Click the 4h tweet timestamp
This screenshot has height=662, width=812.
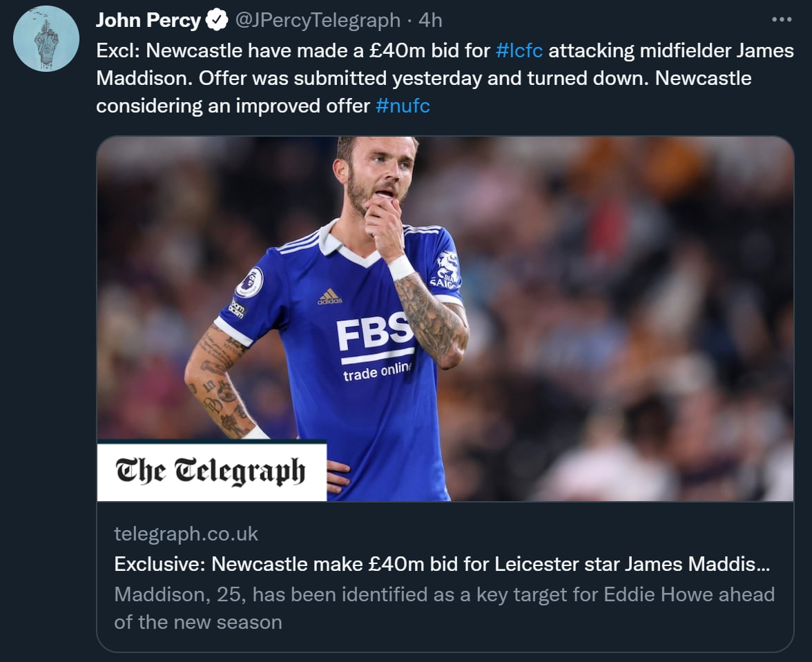[x=430, y=21]
